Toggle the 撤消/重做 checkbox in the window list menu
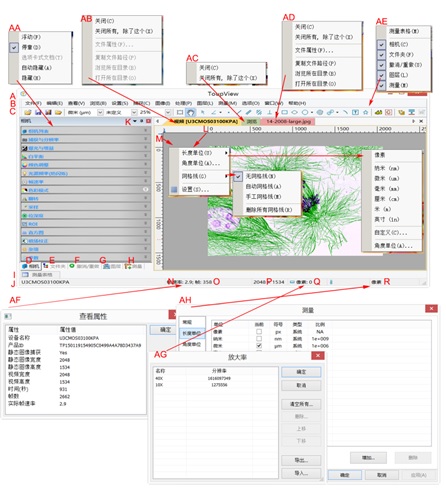Viewport: 446px width, 491px height. point(382,65)
